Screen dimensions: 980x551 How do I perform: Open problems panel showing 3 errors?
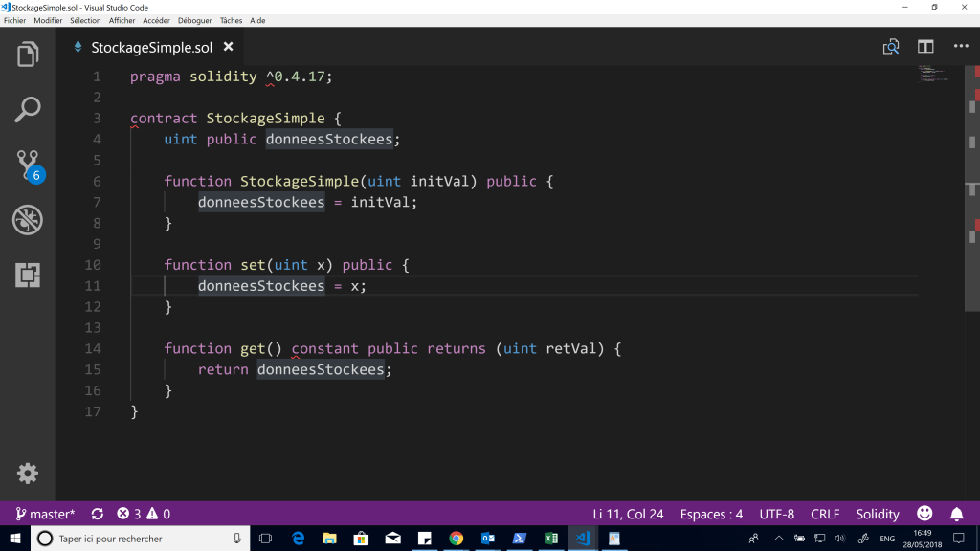coord(144,514)
